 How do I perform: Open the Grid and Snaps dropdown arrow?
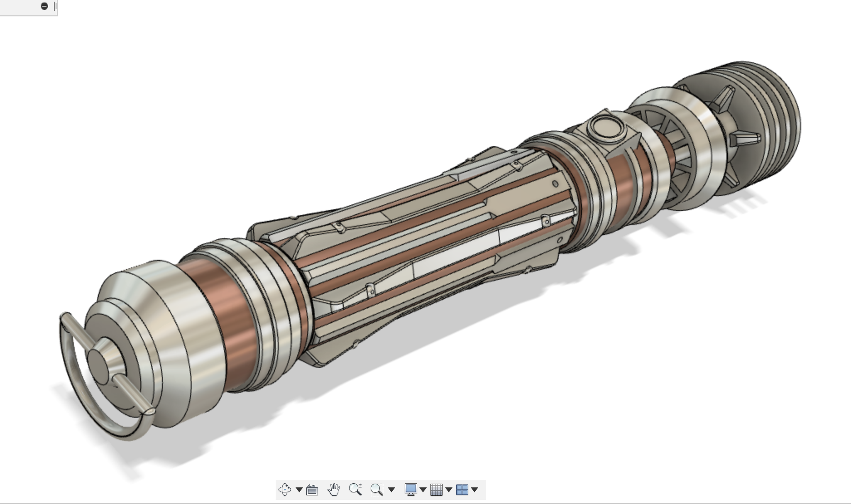pyautogui.click(x=449, y=490)
